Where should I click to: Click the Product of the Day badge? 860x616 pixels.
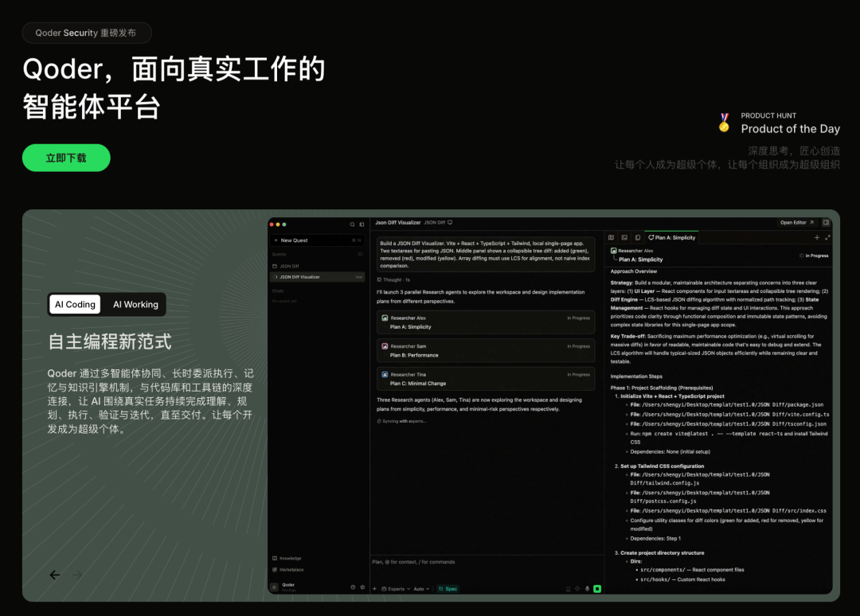780,123
